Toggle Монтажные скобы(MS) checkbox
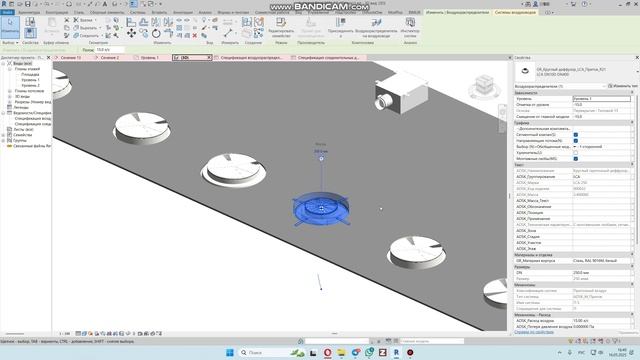Screen dimensions: 640x360 point(576,159)
